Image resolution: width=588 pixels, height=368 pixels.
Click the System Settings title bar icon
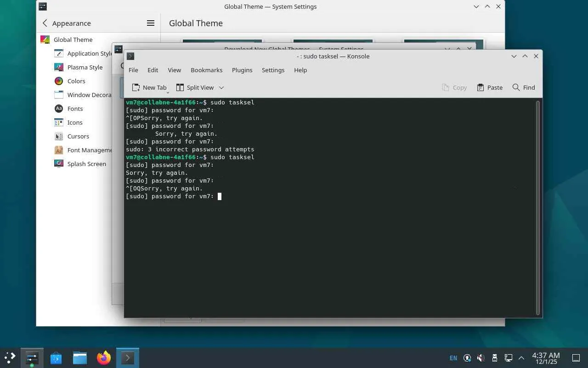[x=42, y=6]
